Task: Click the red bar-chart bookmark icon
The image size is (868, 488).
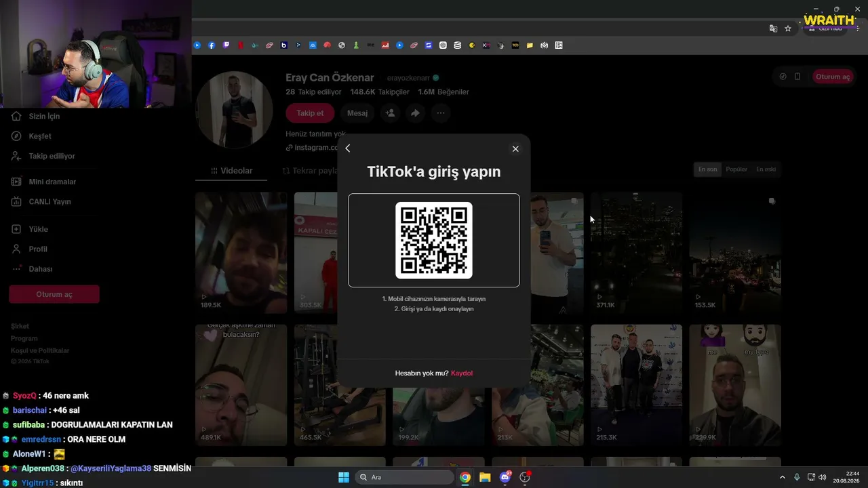Action: point(385,45)
